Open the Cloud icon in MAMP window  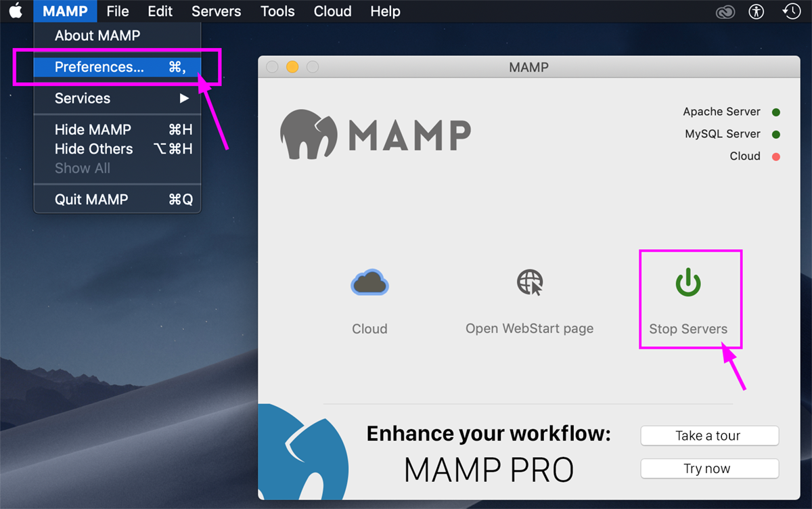pos(369,283)
